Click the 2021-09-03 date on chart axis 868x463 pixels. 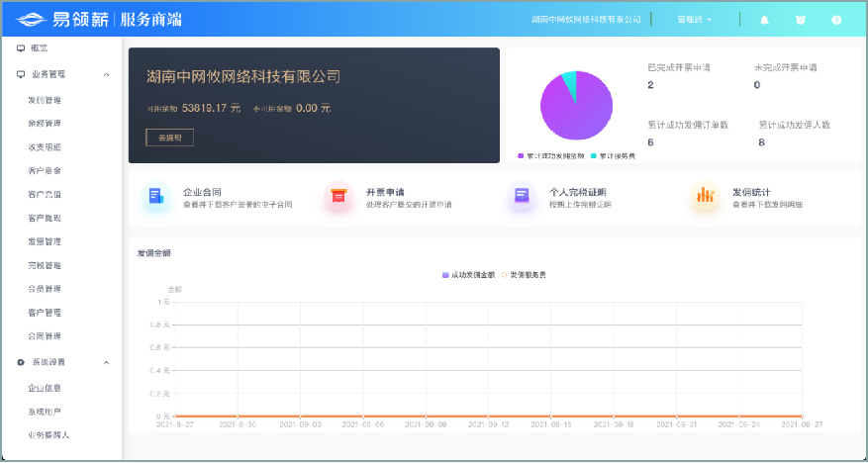(300, 424)
